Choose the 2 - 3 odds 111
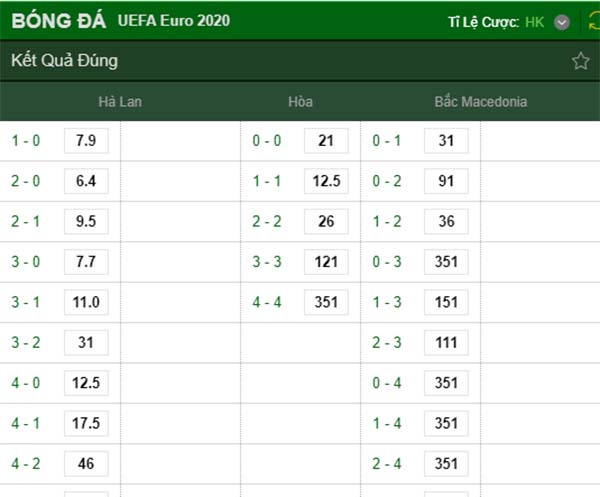Viewport: 600px width, 497px height. (446, 342)
